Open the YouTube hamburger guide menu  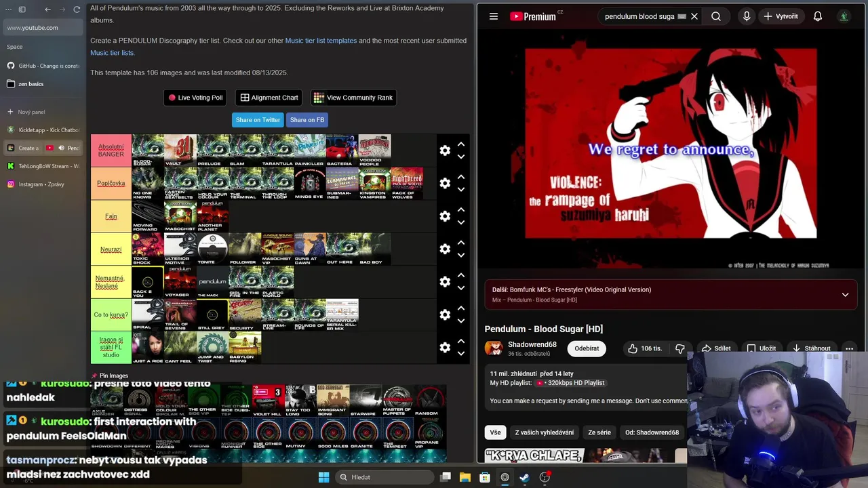[x=494, y=16]
